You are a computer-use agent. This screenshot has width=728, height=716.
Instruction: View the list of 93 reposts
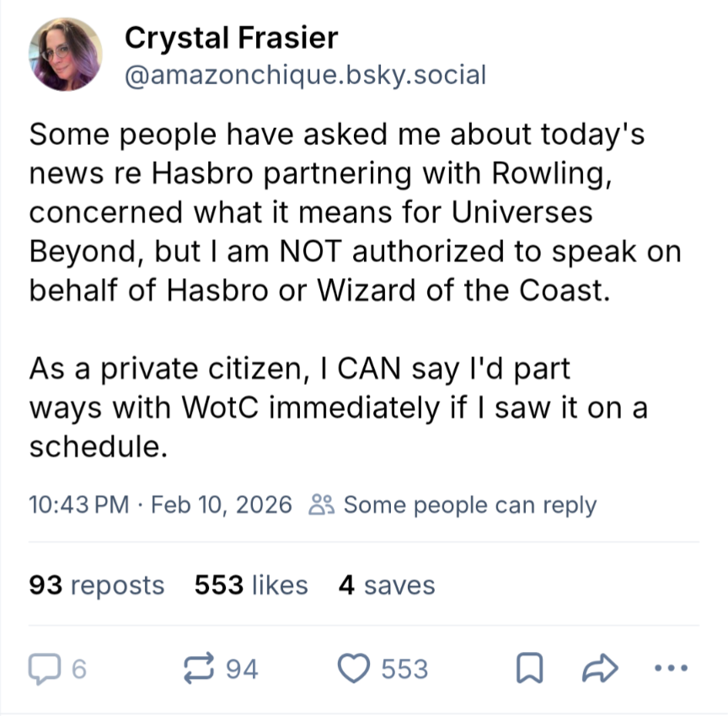click(97, 585)
